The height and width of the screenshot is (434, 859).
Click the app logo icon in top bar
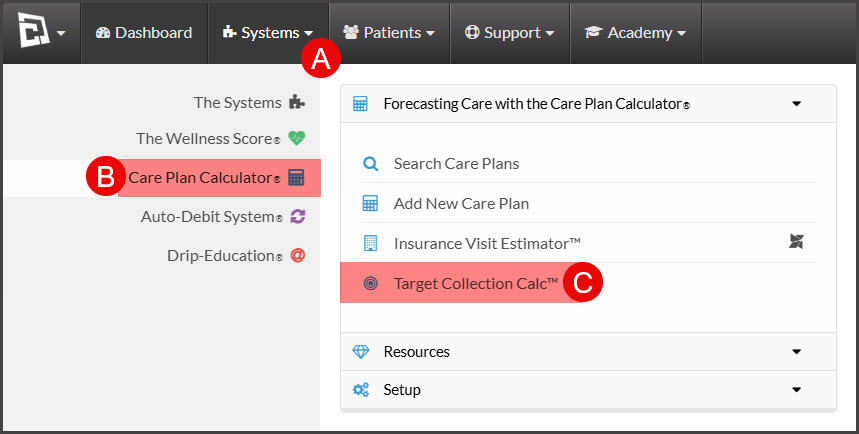tap(33, 30)
